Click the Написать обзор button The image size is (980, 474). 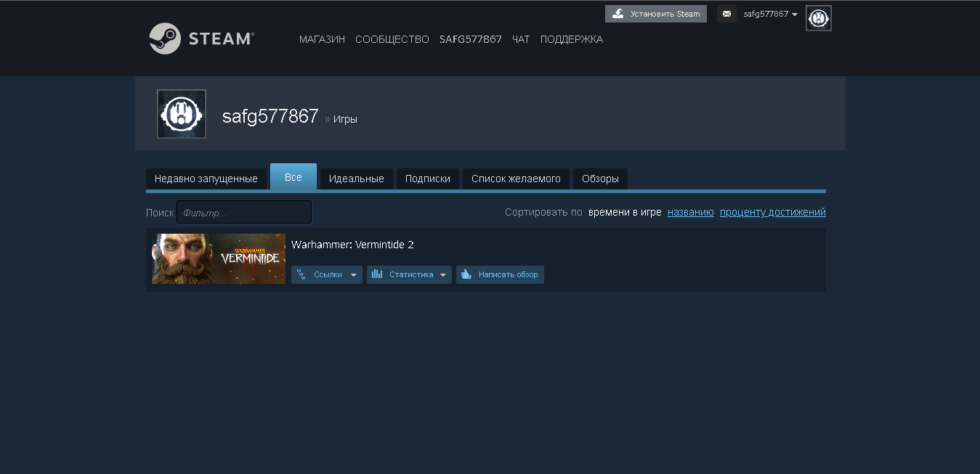coord(500,274)
